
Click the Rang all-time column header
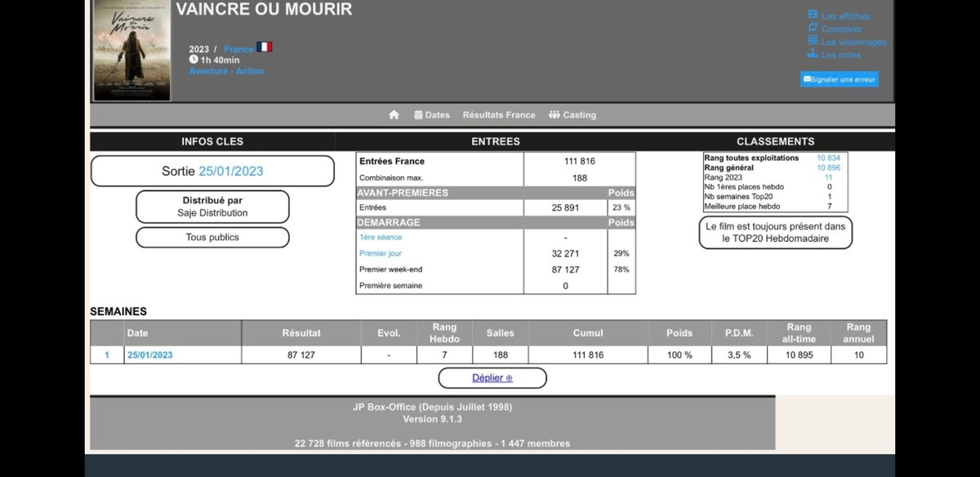tap(799, 333)
